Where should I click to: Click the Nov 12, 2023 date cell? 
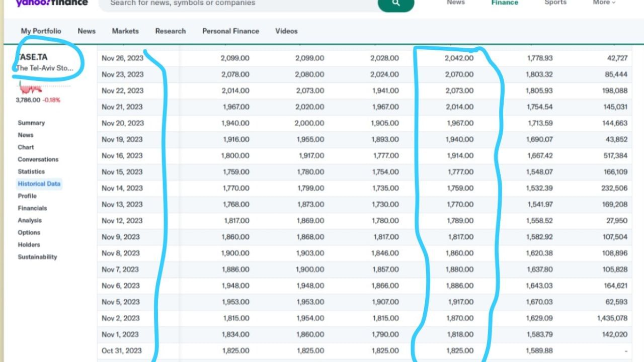tap(122, 221)
